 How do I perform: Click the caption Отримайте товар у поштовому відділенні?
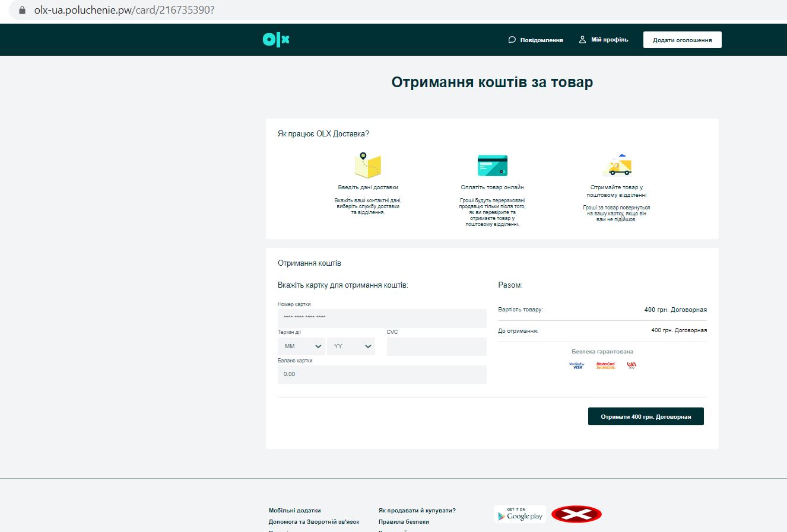point(617,191)
